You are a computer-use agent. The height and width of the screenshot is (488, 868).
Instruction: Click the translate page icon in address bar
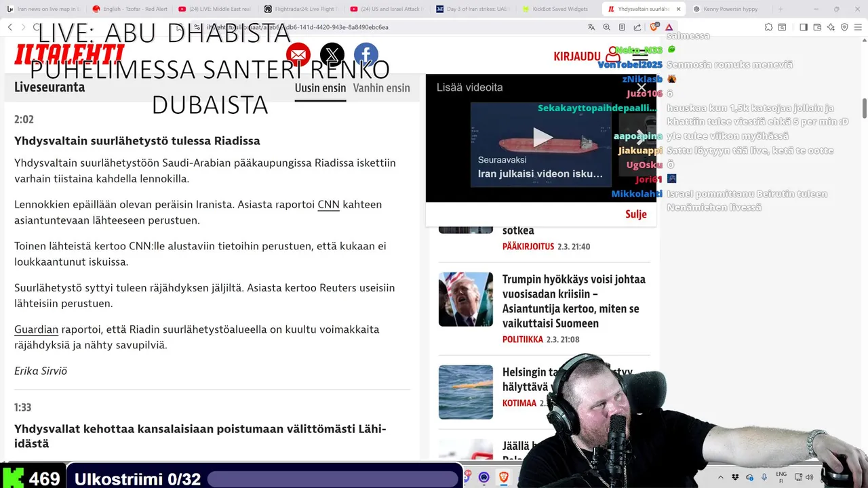[x=591, y=27]
